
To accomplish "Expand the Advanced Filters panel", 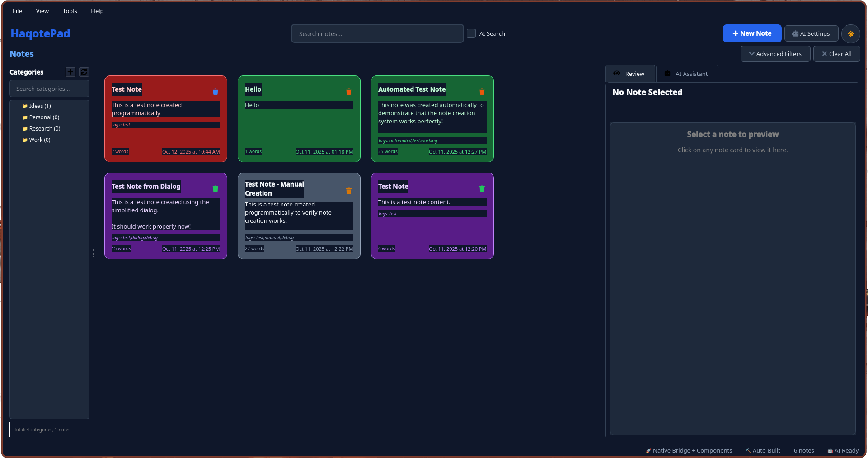I will coord(775,54).
